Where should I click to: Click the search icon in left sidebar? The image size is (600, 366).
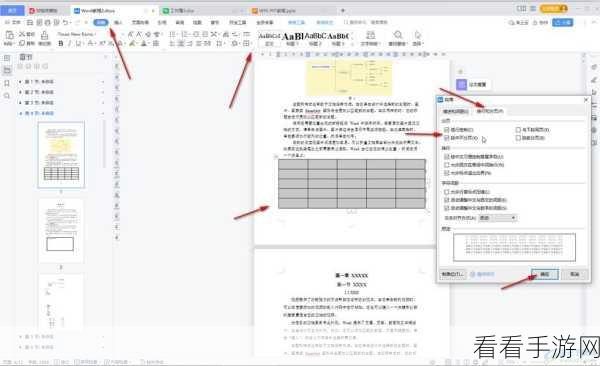[7, 96]
